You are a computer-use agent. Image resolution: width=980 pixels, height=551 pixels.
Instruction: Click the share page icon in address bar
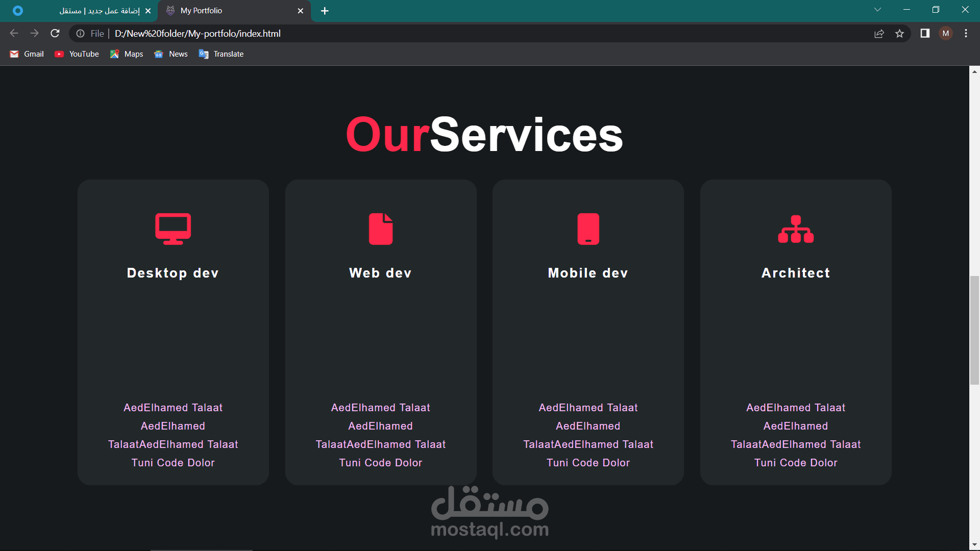879,34
